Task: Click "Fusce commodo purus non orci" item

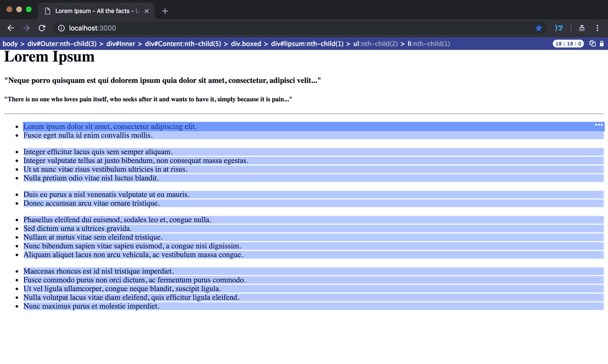Action: click(x=313, y=280)
